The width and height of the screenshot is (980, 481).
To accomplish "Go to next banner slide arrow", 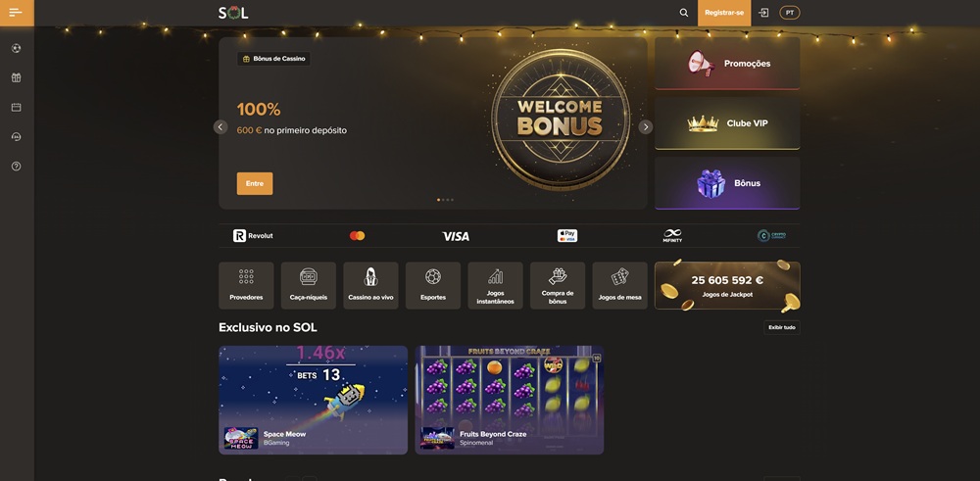I will click(x=646, y=126).
